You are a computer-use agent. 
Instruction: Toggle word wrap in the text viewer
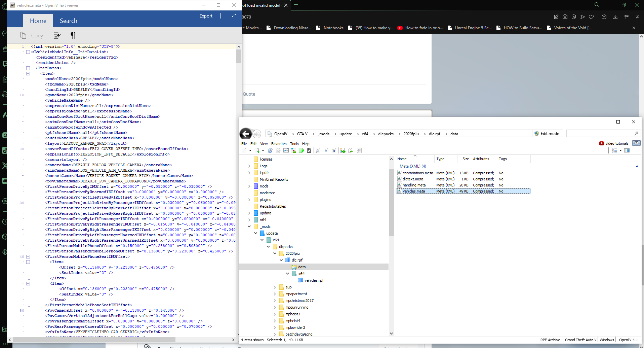coord(57,35)
